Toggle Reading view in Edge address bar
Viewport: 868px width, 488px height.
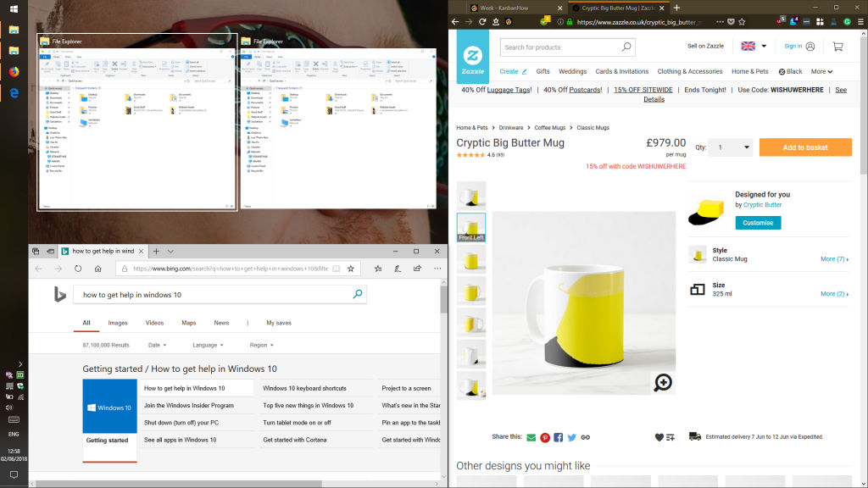[x=336, y=269]
